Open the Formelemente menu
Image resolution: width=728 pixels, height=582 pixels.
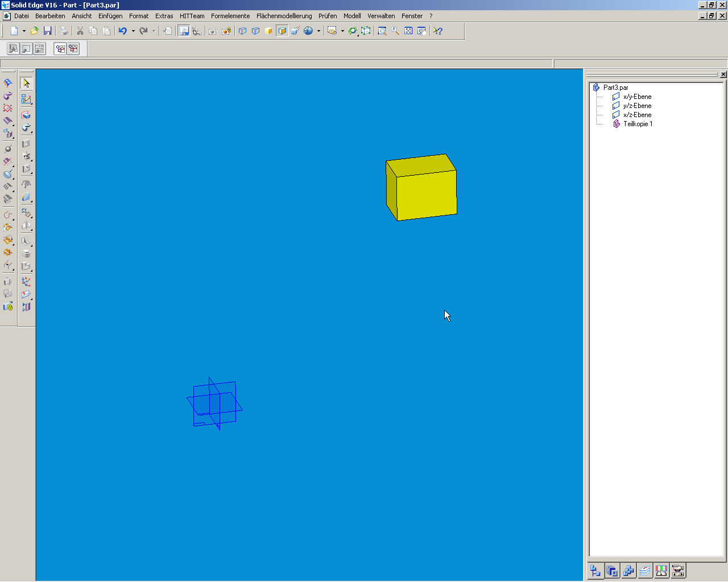[x=230, y=16]
